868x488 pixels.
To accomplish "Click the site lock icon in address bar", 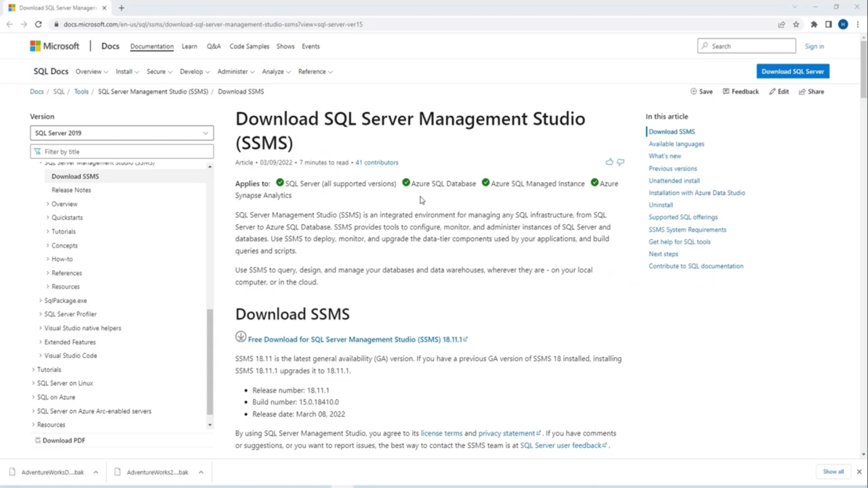I will click(56, 24).
